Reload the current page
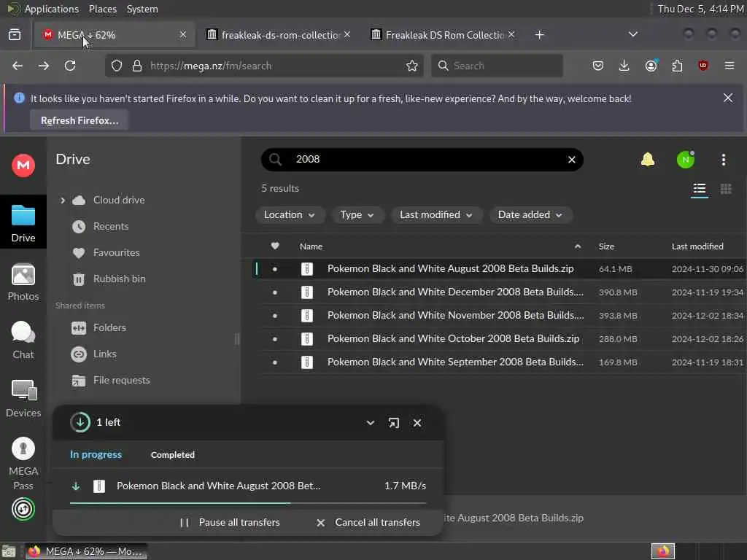Viewport: 747px width, 560px height. pyautogui.click(x=70, y=66)
